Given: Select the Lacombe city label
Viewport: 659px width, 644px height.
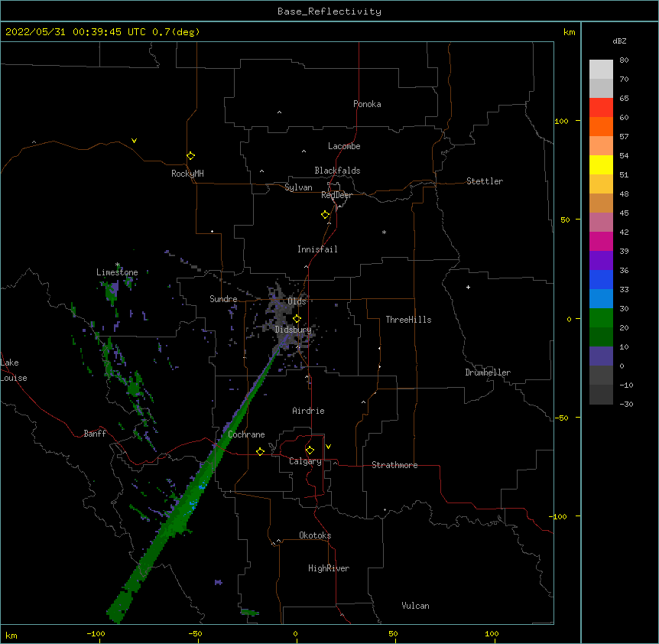Looking at the screenshot, I should click(x=344, y=146).
